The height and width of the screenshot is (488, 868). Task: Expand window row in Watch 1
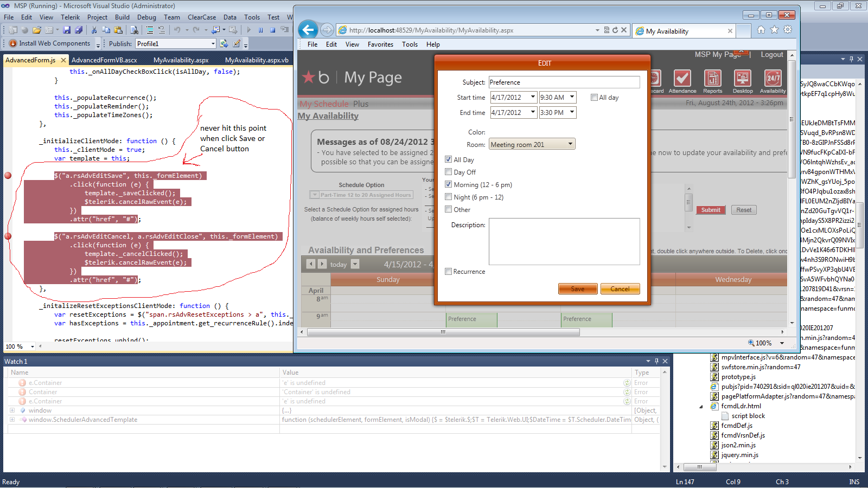(x=12, y=410)
